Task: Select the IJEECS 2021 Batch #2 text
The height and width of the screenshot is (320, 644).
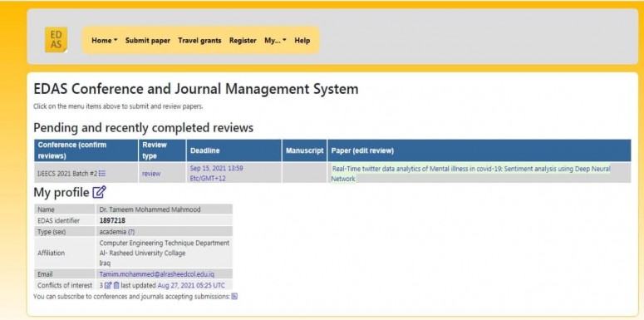Action: (67, 174)
